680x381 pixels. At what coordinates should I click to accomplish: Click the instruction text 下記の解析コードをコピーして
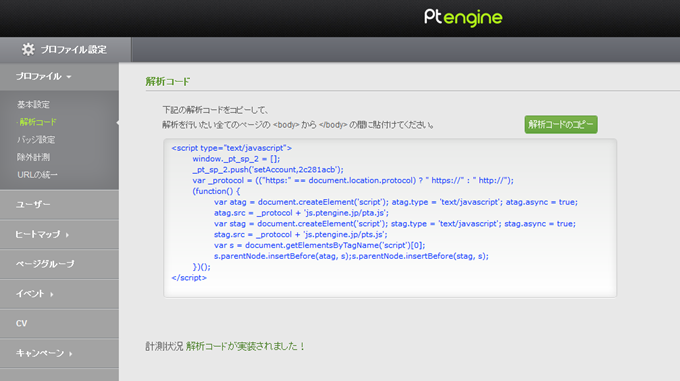[x=215, y=110]
